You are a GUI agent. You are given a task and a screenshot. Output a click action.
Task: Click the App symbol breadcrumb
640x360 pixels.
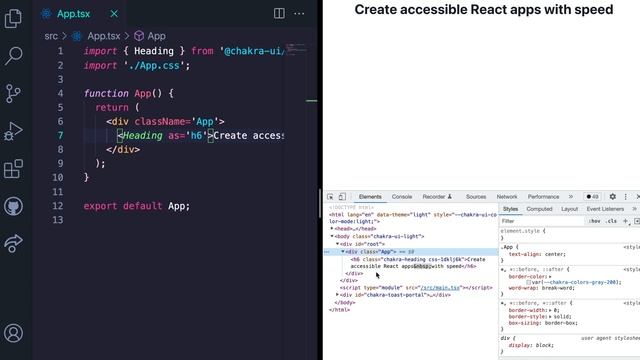156,36
